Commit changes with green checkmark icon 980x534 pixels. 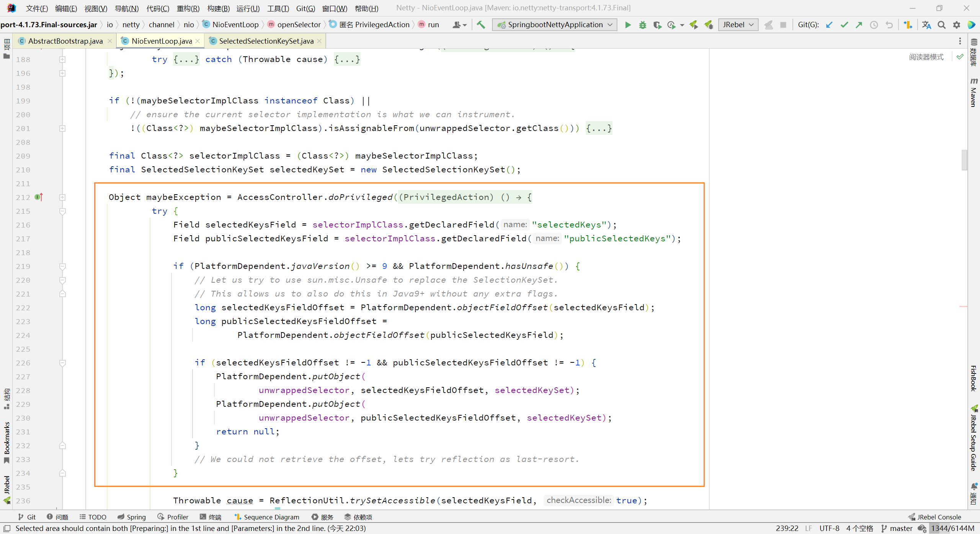coord(844,25)
